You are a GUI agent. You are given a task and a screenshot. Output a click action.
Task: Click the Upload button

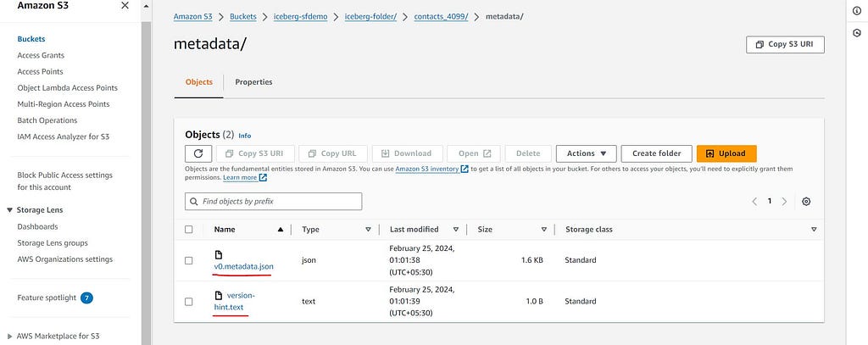click(x=726, y=153)
